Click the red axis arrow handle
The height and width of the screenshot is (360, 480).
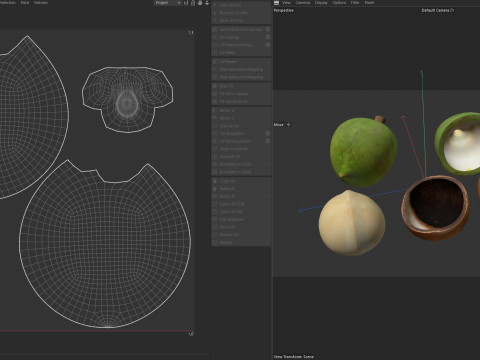403,117
